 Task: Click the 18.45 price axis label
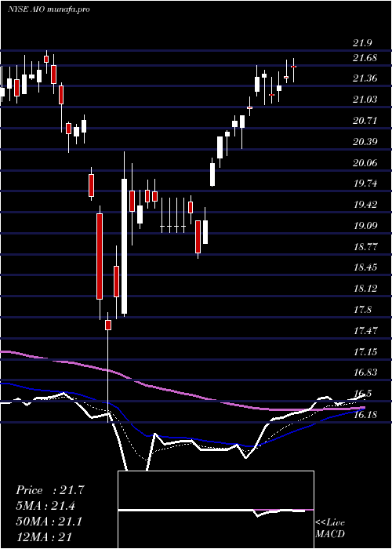[365, 267]
